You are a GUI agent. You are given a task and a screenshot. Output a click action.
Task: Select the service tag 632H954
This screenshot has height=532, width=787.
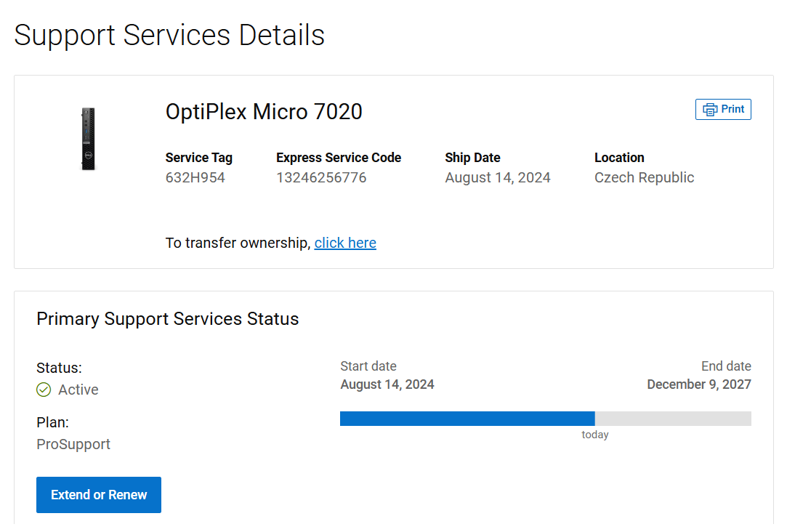point(195,177)
